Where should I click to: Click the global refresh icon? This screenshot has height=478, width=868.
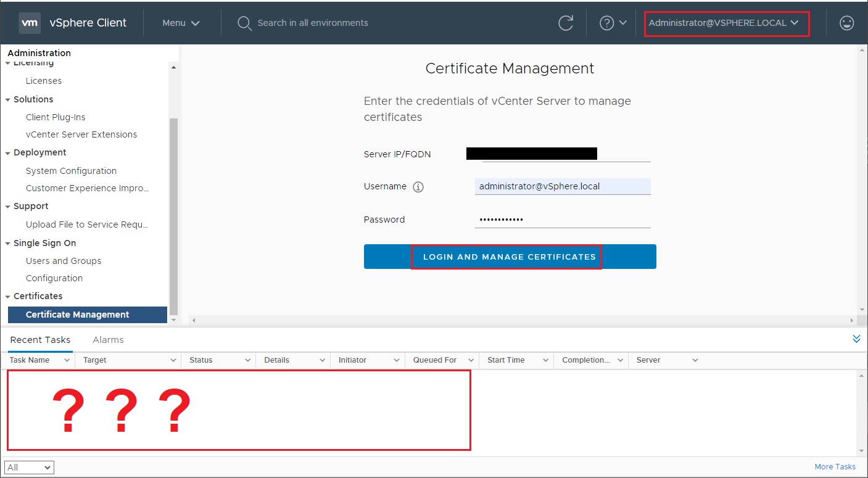coord(566,23)
